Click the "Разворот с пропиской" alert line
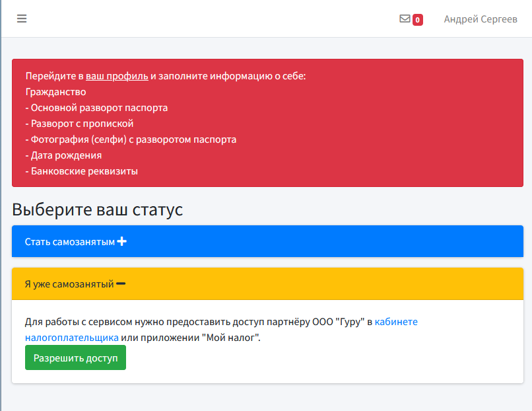Screen dimensions: 532x411 pyautogui.click(x=82, y=124)
